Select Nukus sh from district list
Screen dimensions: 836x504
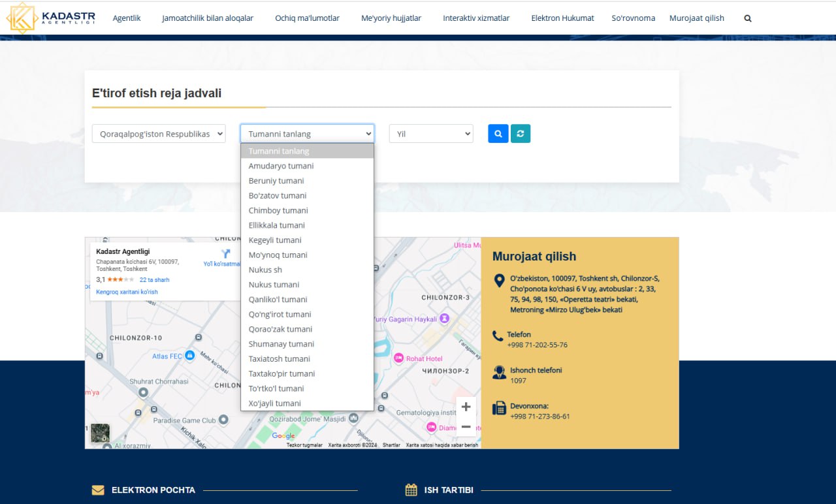coord(265,270)
